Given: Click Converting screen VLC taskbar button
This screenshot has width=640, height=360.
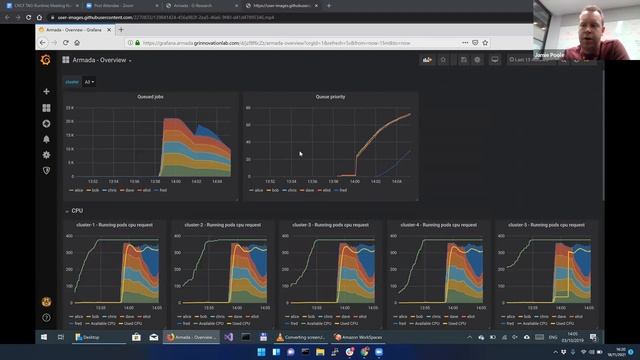Looking at the screenshot, I should tap(301, 337).
